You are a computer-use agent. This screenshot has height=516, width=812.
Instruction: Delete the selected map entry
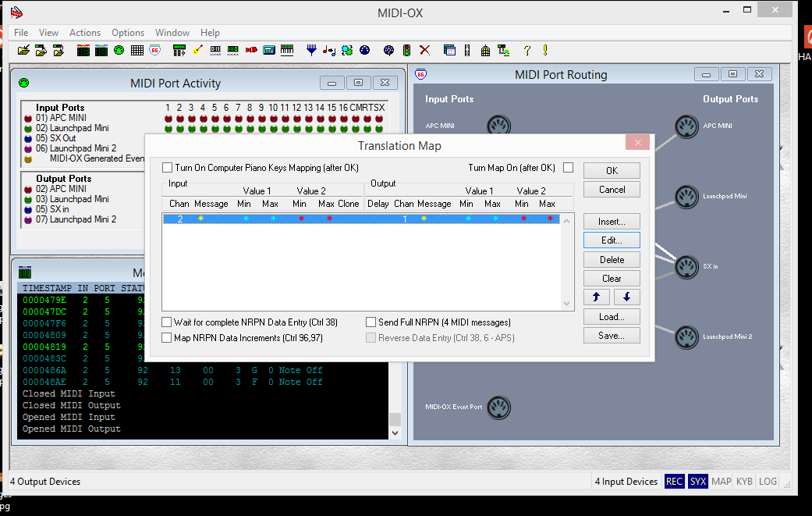(612, 259)
